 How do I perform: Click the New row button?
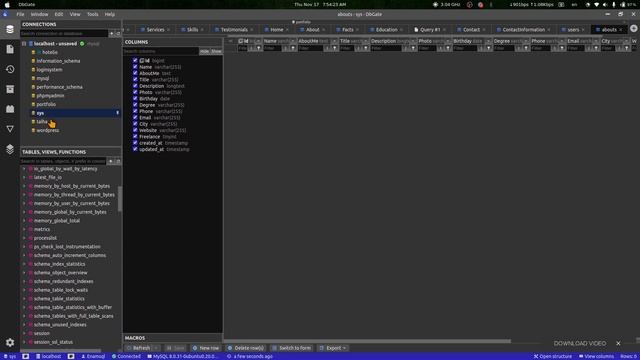[x=206, y=348]
